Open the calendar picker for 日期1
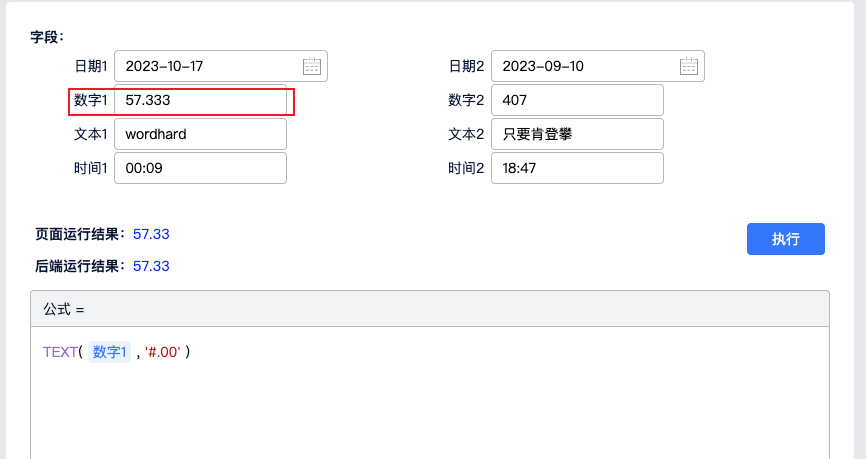 tap(312, 66)
